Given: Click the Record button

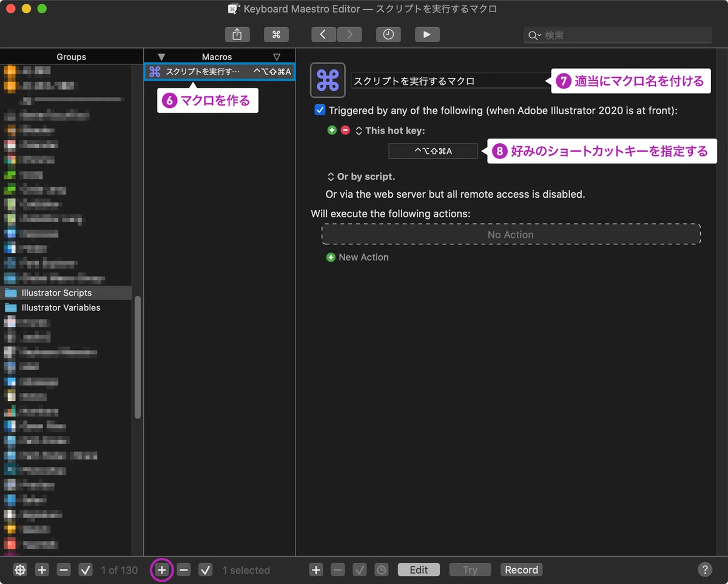Looking at the screenshot, I should [521, 570].
